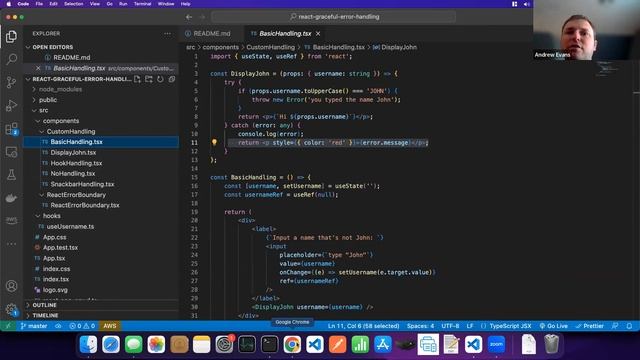
Task: Start Go Live server
Action: tap(553, 326)
